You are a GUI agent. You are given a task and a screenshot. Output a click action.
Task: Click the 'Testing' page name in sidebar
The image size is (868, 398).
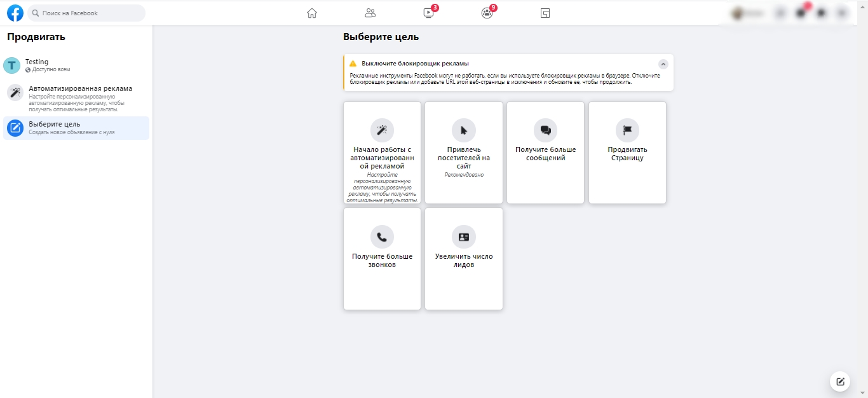tap(37, 62)
